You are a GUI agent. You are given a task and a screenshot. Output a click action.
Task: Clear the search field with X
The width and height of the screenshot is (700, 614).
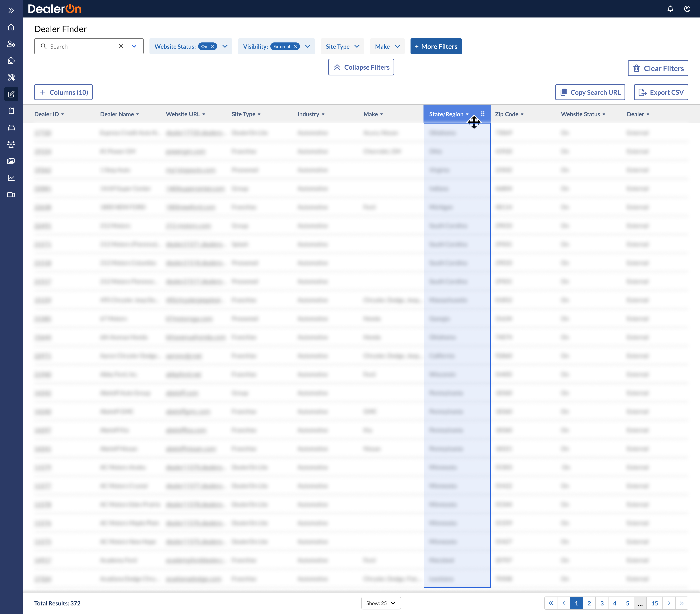pyautogui.click(x=121, y=46)
